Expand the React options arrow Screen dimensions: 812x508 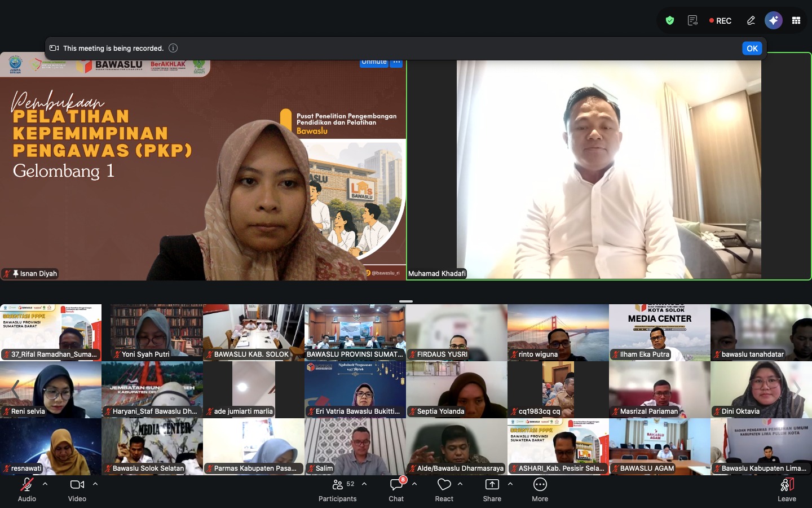click(460, 484)
